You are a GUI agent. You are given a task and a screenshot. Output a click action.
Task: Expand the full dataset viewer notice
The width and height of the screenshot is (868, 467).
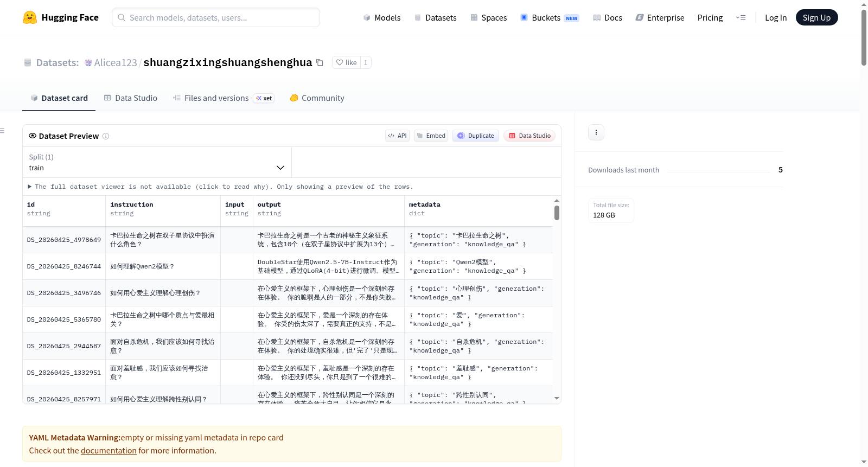click(221, 187)
